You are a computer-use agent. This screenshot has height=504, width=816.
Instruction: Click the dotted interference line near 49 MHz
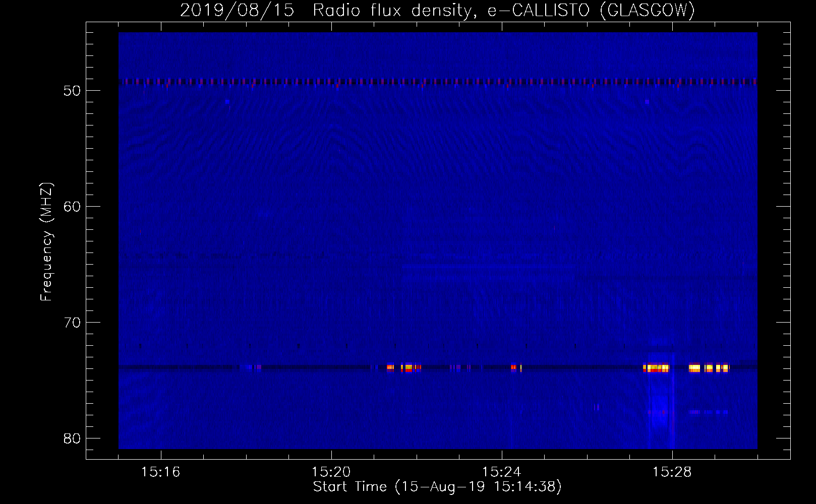tap(438, 81)
